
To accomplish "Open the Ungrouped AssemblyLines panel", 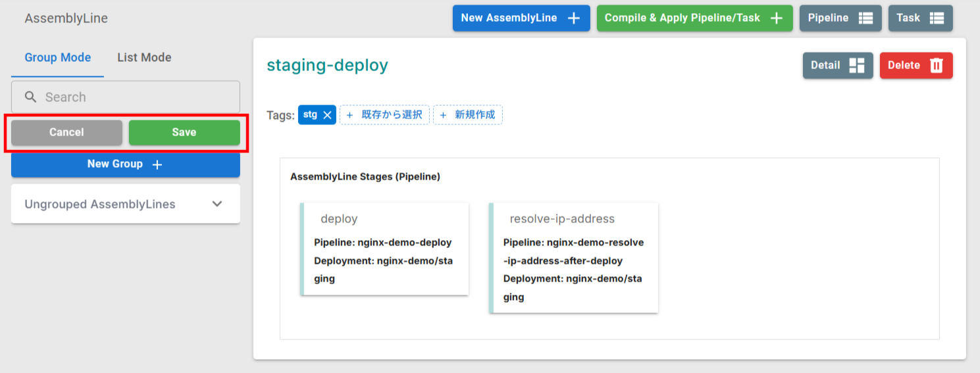I will point(100,205).
